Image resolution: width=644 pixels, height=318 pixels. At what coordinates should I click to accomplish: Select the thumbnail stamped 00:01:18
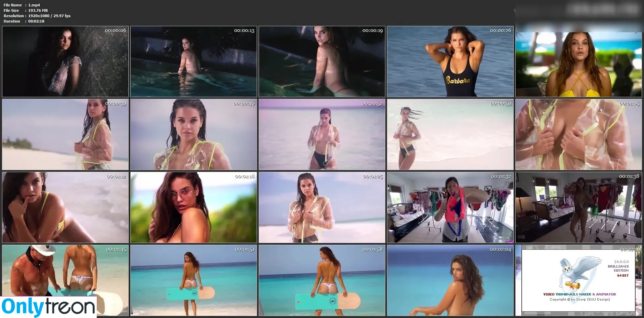click(194, 207)
